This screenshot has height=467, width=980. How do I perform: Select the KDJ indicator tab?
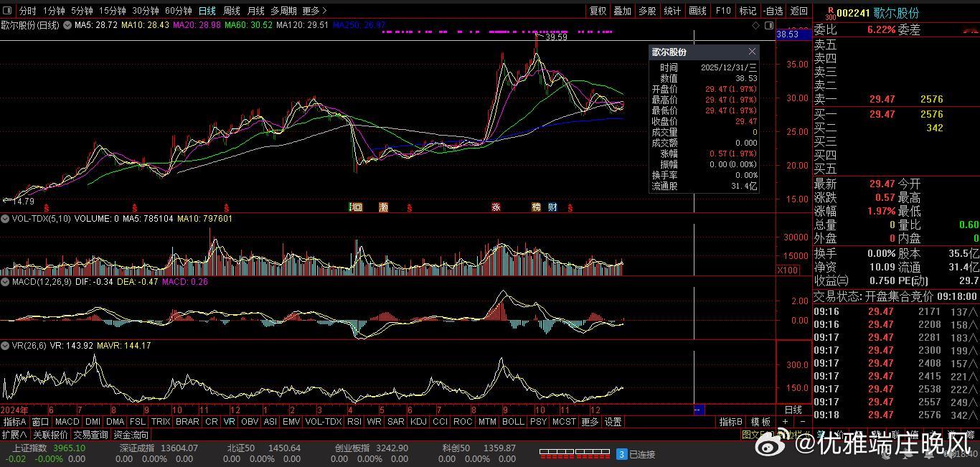point(418,422)
